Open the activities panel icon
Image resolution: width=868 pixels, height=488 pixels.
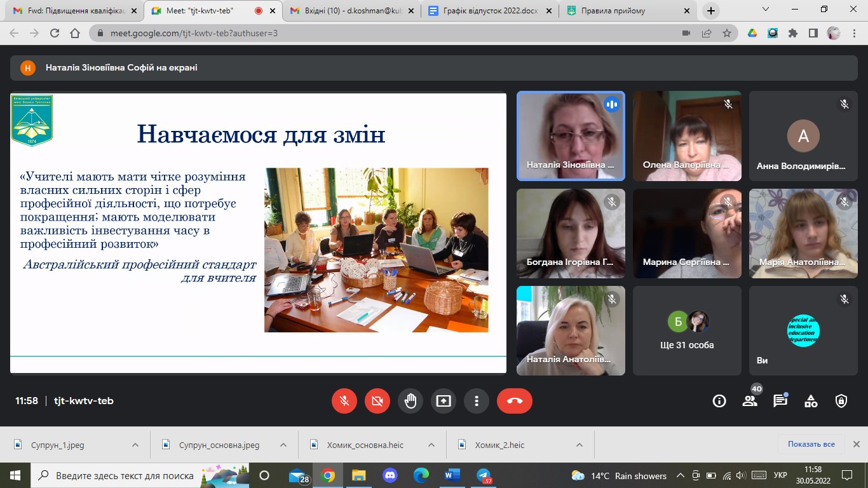pyautogui.click(x=811, y=401)
